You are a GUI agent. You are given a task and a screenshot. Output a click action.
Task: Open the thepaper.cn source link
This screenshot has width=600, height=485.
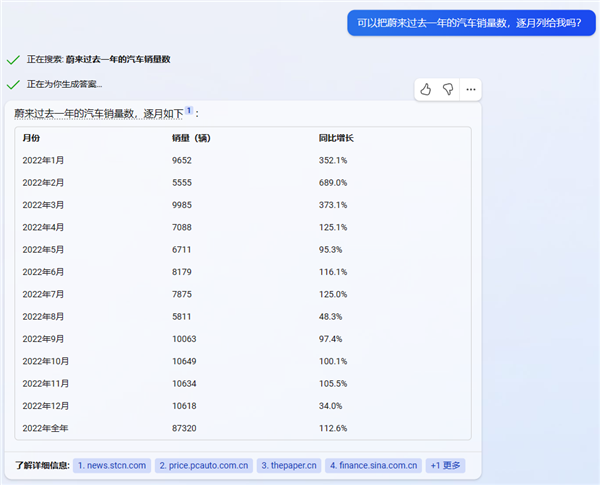pyautogui.click(x=289, y=465)
